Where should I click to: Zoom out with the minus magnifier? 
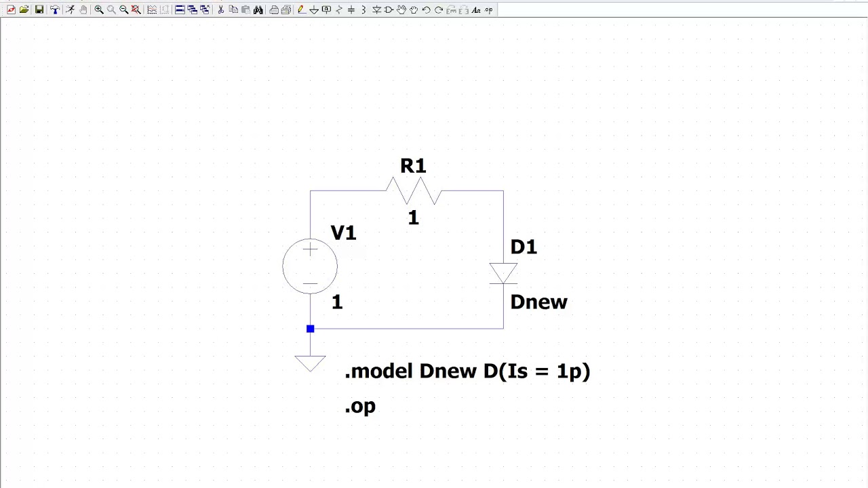point(124,9)
